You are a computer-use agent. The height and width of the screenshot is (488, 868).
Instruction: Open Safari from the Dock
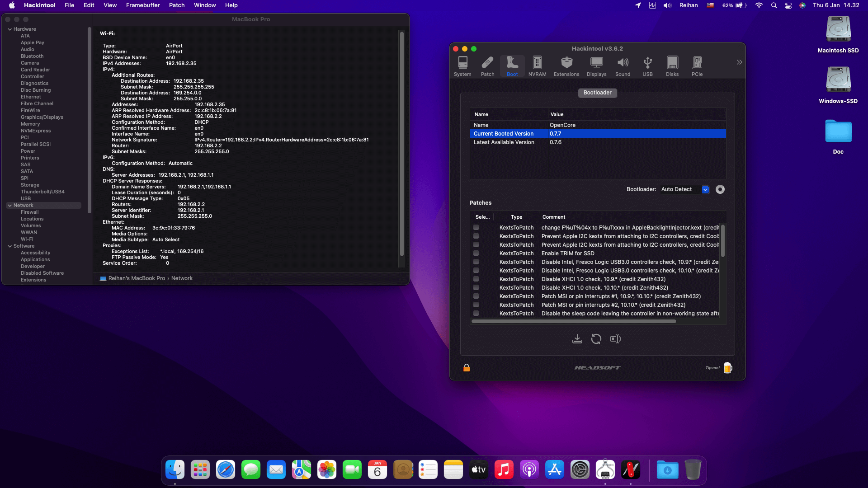pyautogui.click(x=226, y=470)
